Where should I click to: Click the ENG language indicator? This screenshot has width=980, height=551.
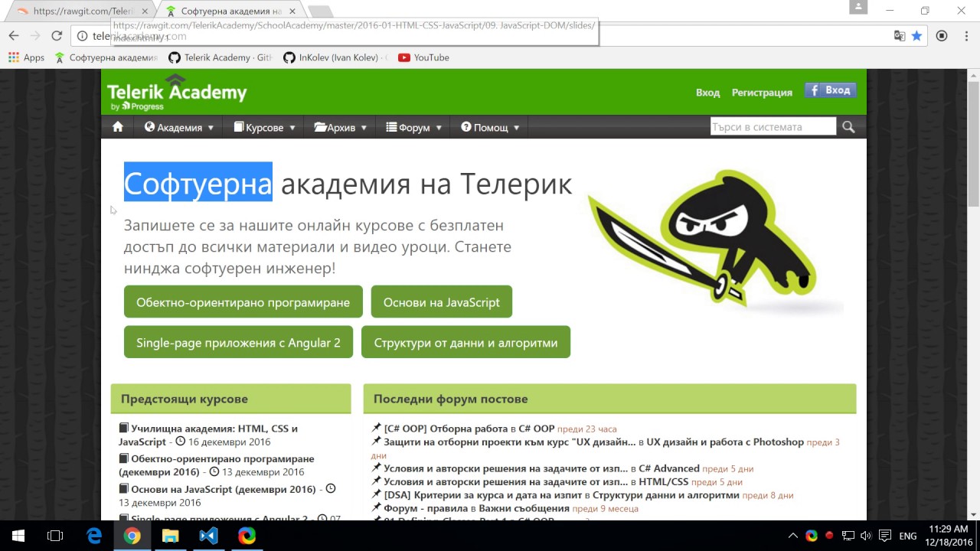click(908, 536)
